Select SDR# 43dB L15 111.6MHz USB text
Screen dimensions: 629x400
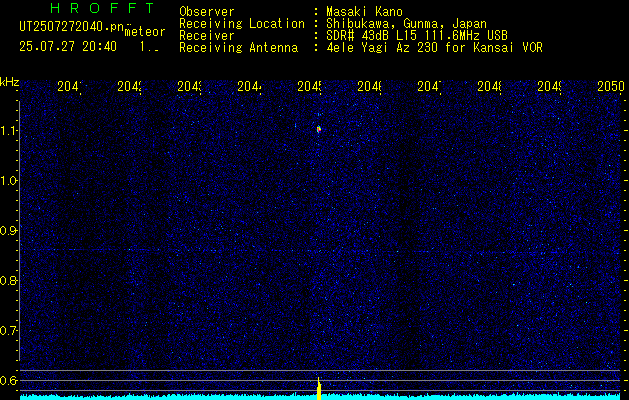tap(417, 36)
